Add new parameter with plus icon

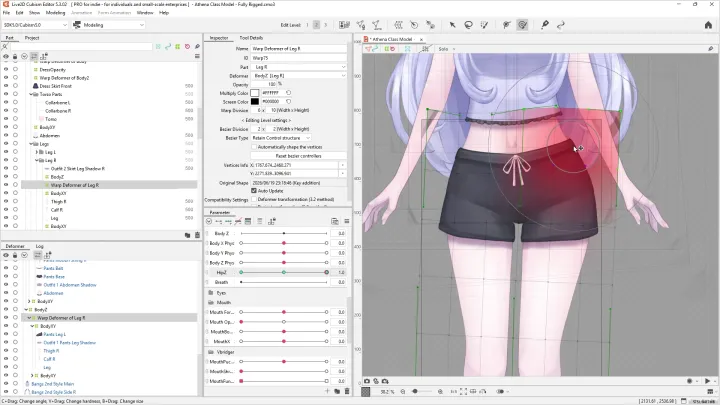(327, 391)
